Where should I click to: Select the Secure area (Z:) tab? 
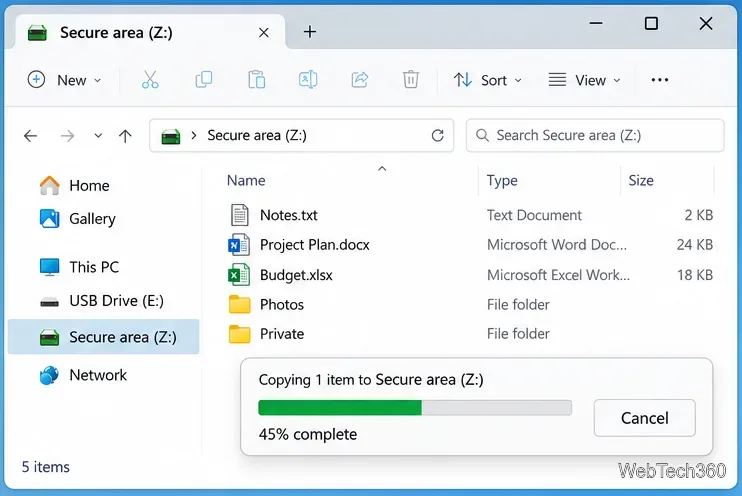[150, 32]
